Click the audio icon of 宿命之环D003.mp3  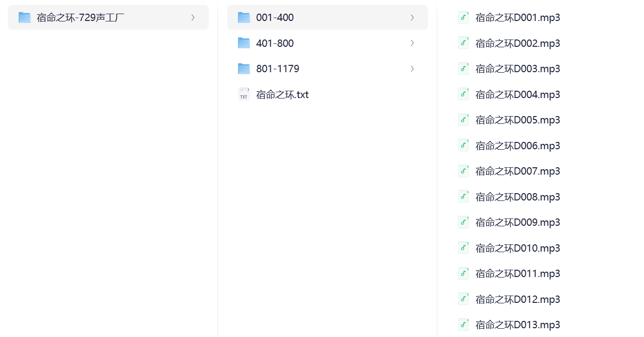[x=463, y=69]
